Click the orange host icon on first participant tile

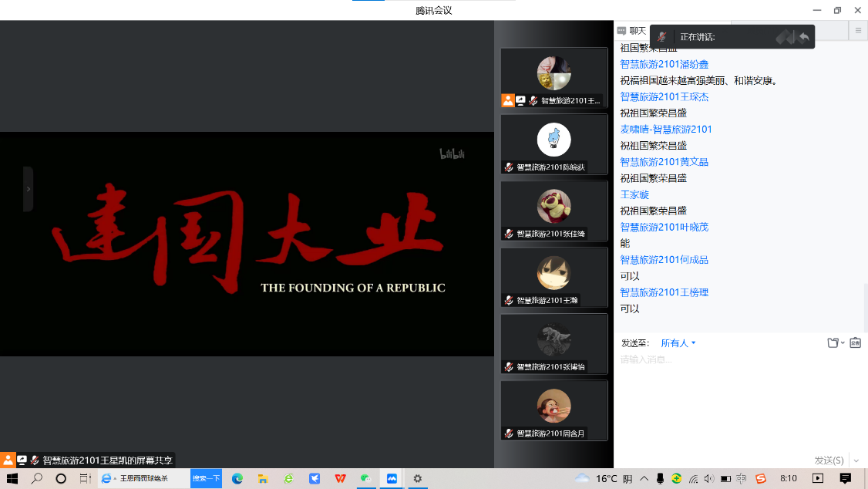[508, 101]
